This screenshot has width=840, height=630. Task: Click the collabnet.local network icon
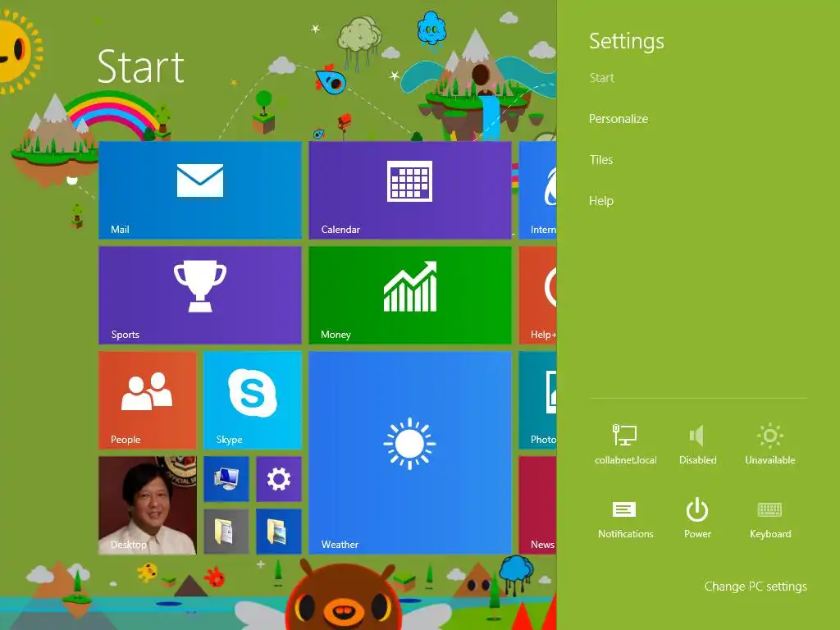coord(625,444)
